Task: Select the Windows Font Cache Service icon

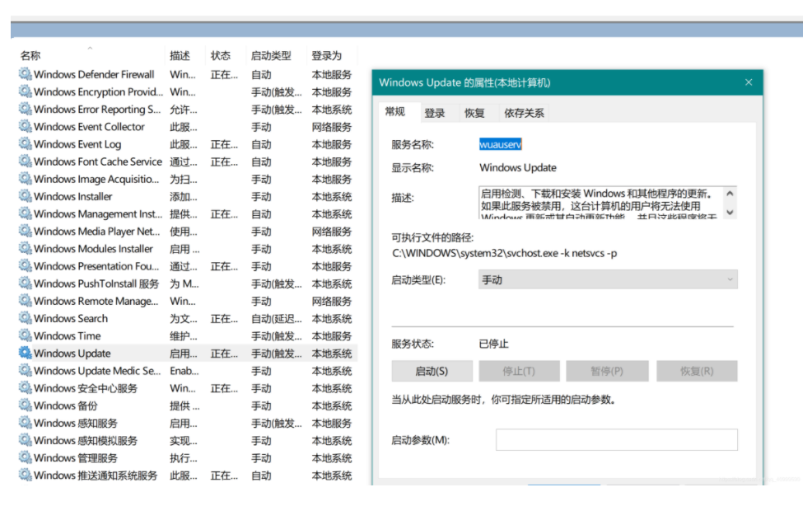Action: click(25, 162)
